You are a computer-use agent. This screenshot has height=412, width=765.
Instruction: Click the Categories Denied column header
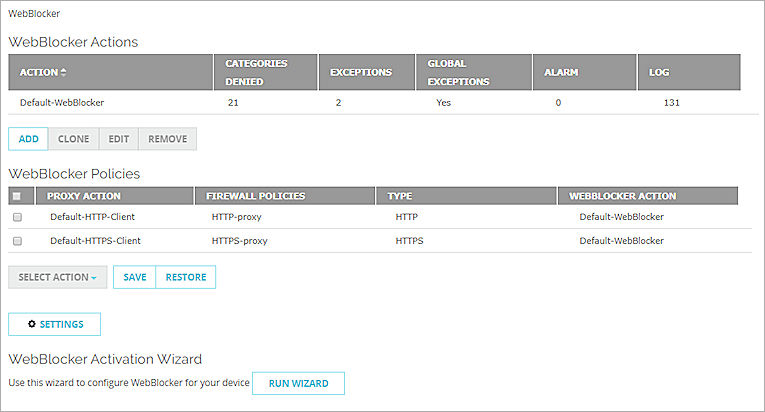257,72
